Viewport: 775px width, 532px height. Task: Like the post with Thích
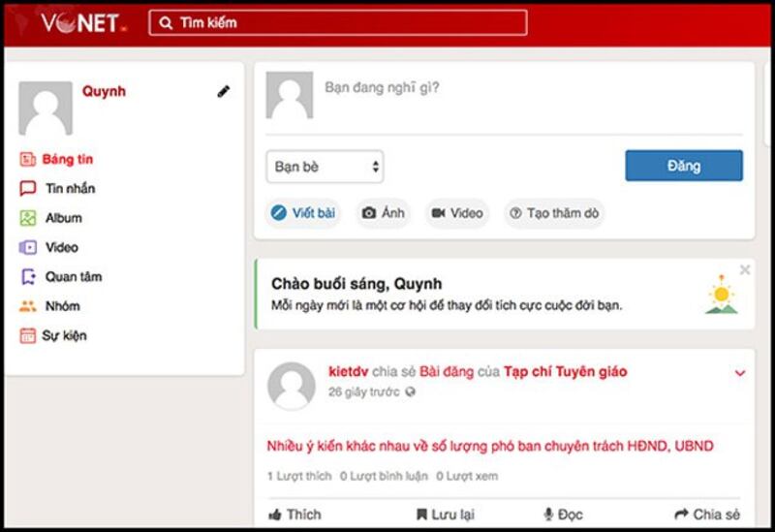pyautogui.click(x=294, y=515)
